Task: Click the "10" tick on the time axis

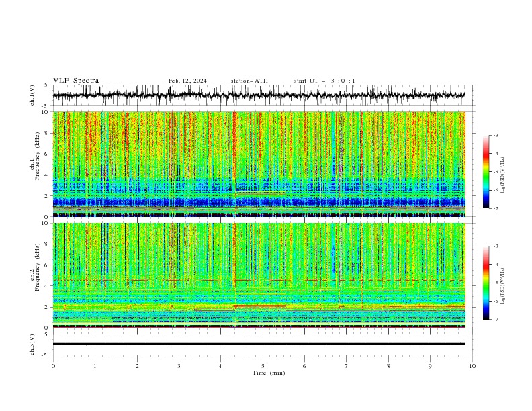Action: coord(472,366)
